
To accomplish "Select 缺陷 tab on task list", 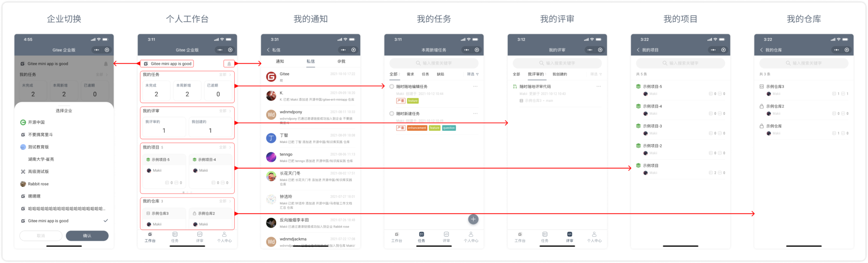I will [441, 74].
